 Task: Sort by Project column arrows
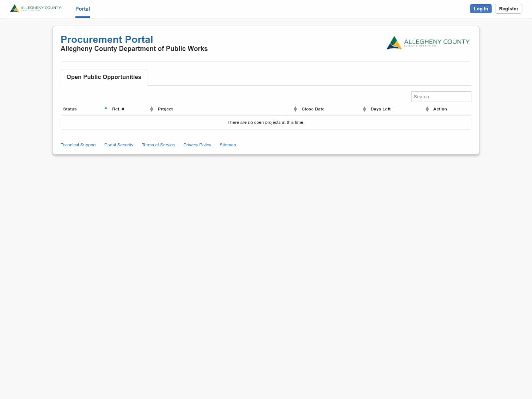pos(295,109)
